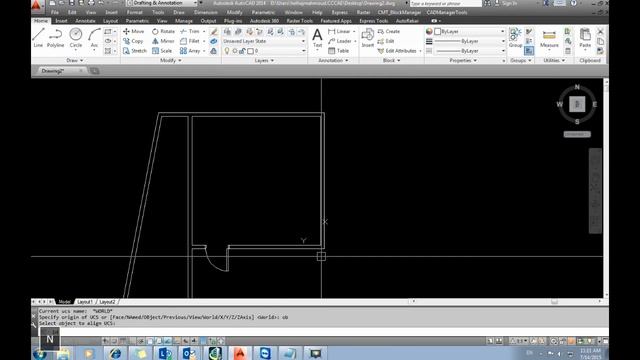Click the command line input field
The width and height of the screenshot is (640, 360).
[x=322, y=331]
